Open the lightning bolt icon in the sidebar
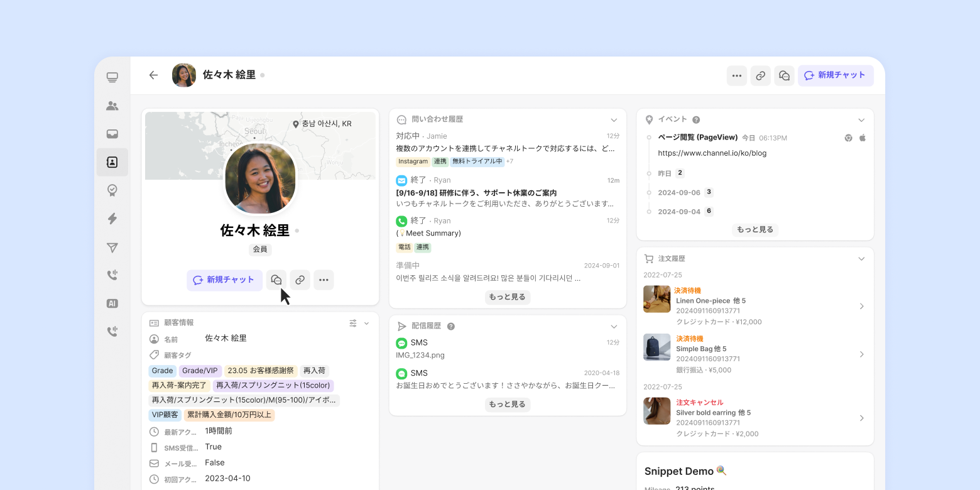 click(x=112, y=219)
